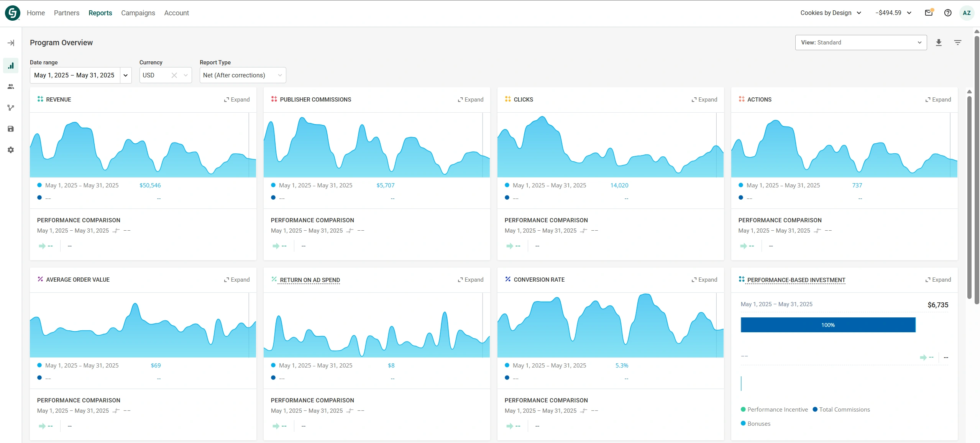This screenshot has width=980, height=443.
Task: Open the filter options icon
Action: point(957,43)
